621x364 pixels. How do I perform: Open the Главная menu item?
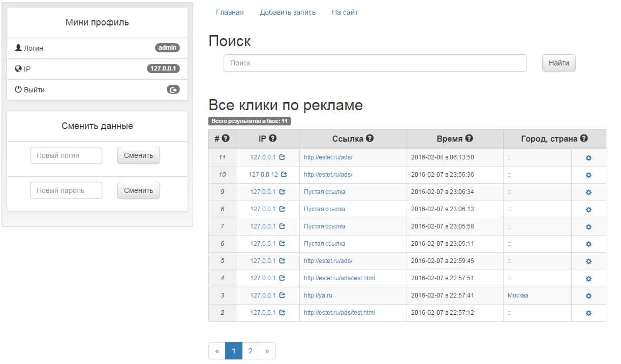coord(230,12)
